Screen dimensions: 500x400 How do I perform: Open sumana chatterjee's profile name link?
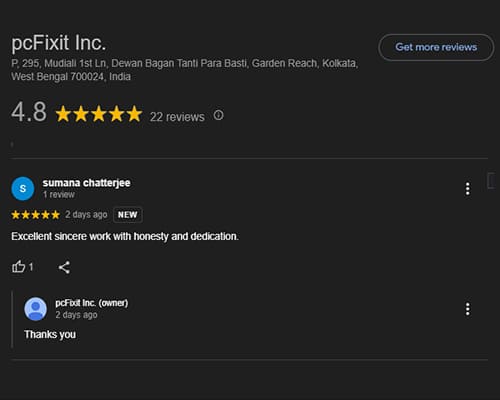coord(86,183)
